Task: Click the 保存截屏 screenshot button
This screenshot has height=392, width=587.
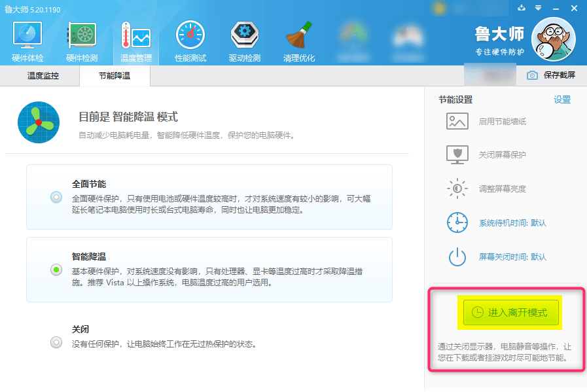Action: 551,75
